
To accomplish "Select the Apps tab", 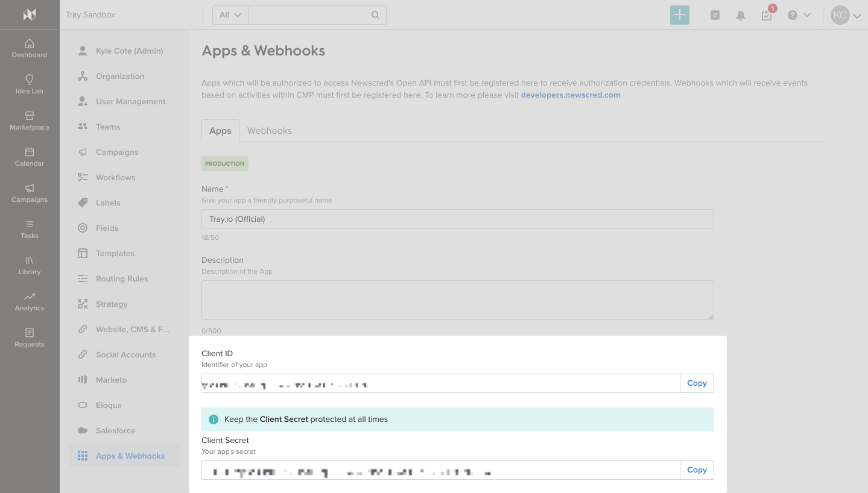I will (220, 131).
